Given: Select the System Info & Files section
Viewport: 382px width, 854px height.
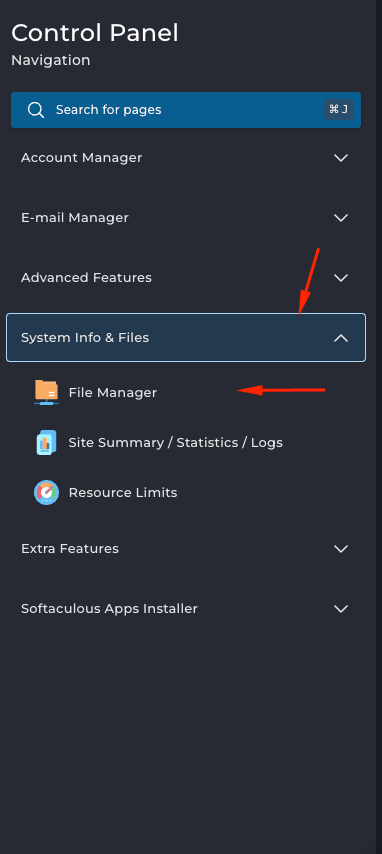Looking at the screenshot, I should [186, 338].
